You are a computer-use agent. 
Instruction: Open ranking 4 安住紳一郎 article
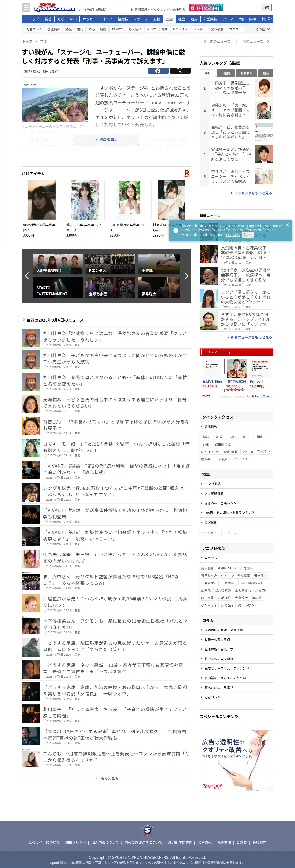pos(236,154)
